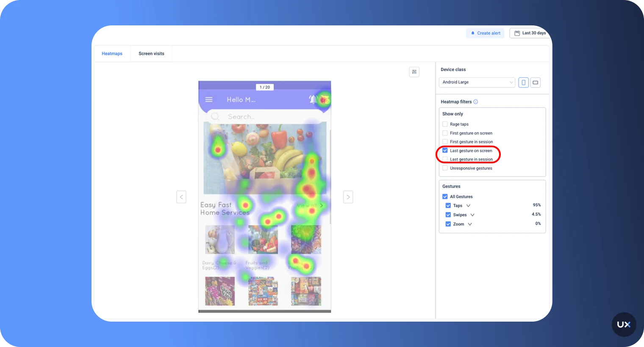The height and width of the screenshot is (347, 644).
Task: Click the Dairy, Cheese & Eggs thumbnail
Action: [x=220, y=240]
